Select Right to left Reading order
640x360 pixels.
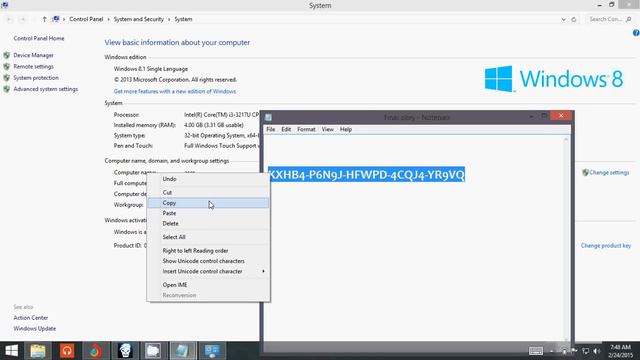click(209, 251)
